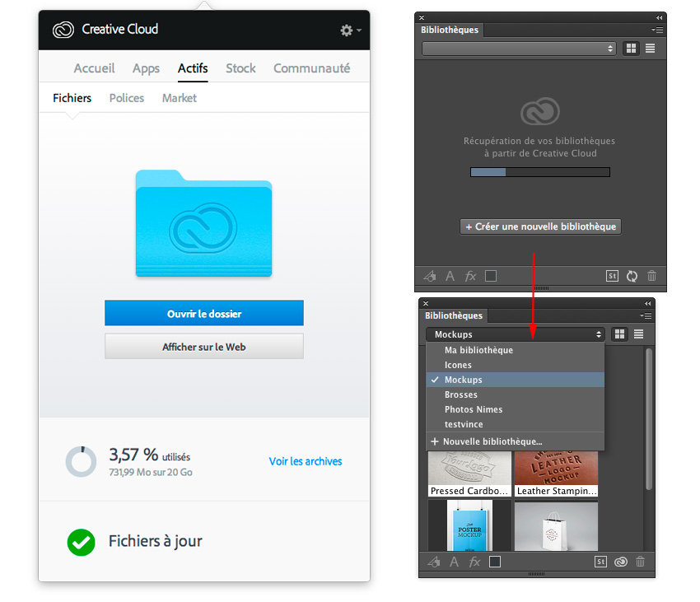
Task: Click Adobe Stock St icon in lower panel
Action: [600, 562]
